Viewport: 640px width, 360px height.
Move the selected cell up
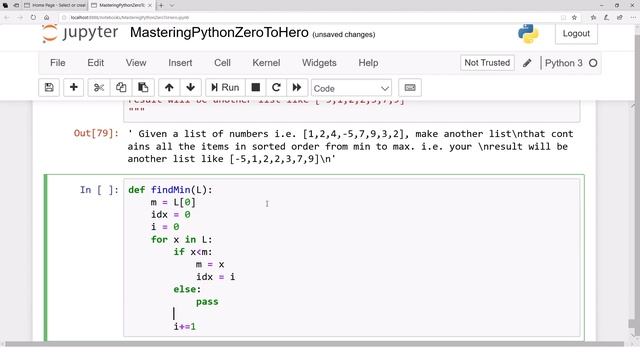[169, 88]
